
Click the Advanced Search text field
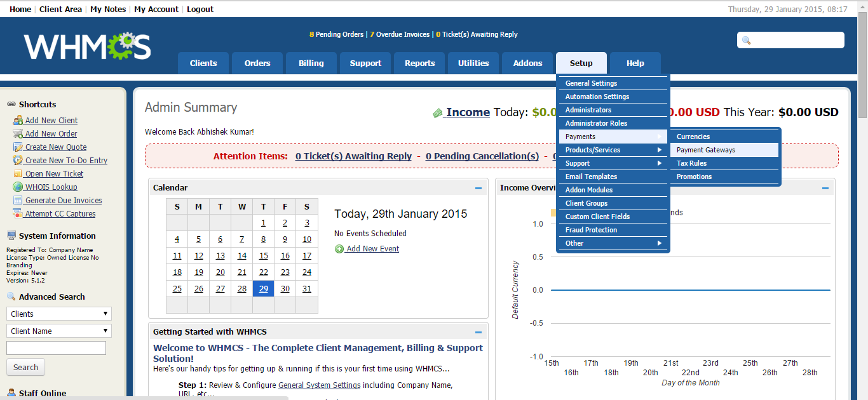[x=56, y=348]
